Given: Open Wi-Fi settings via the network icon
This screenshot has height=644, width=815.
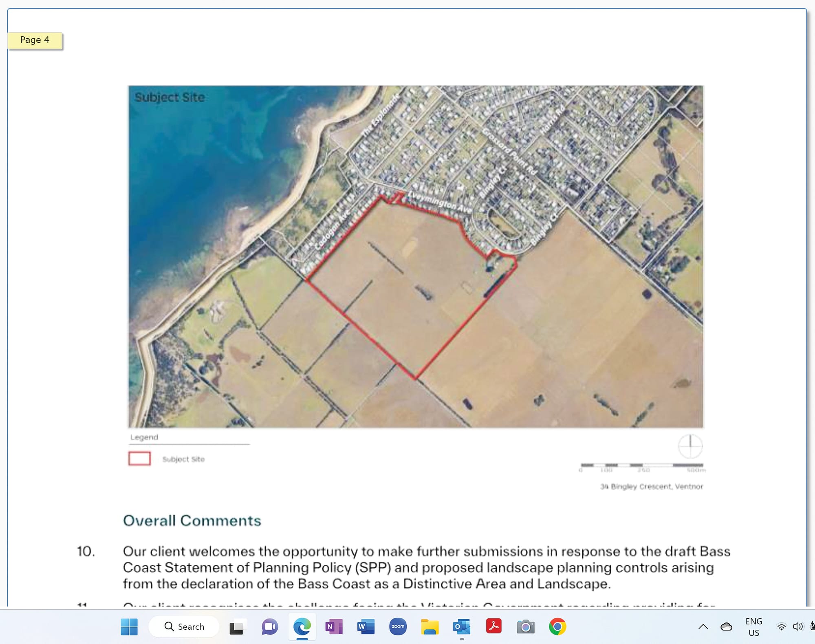Looking at the screenshot, I should (780, 626).
